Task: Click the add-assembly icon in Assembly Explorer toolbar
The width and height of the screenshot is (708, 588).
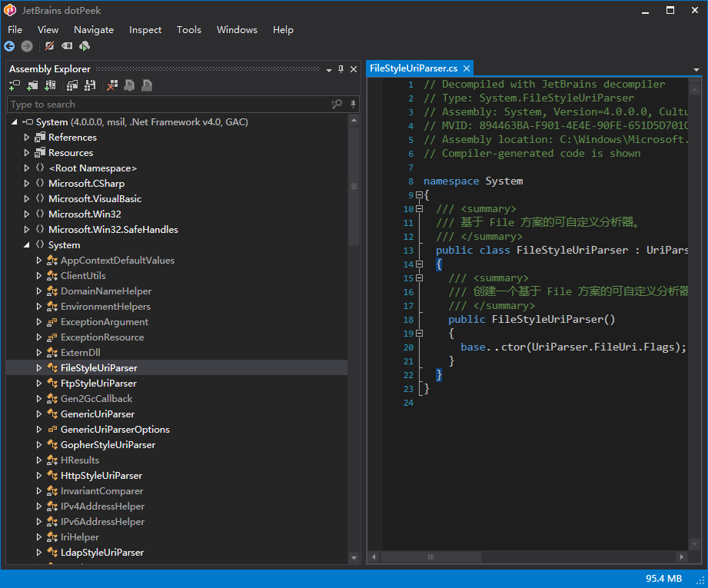Action: pos(15,85)
